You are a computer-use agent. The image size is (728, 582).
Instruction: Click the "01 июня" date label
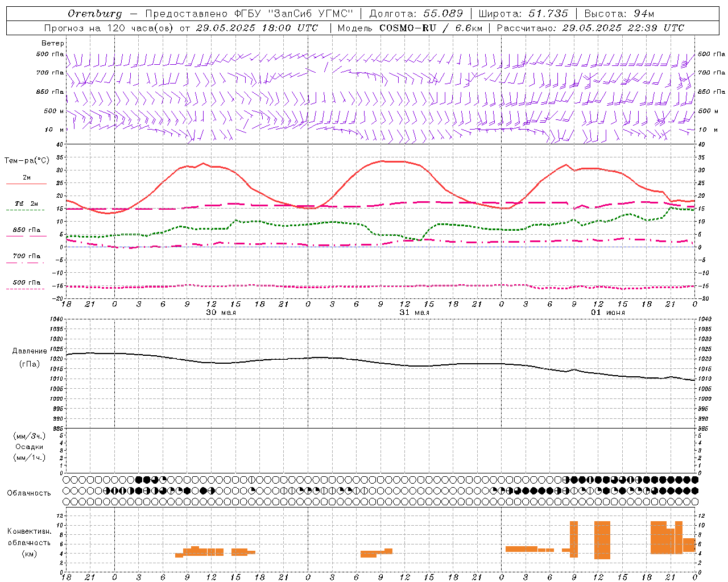click(x=608, y=313)
